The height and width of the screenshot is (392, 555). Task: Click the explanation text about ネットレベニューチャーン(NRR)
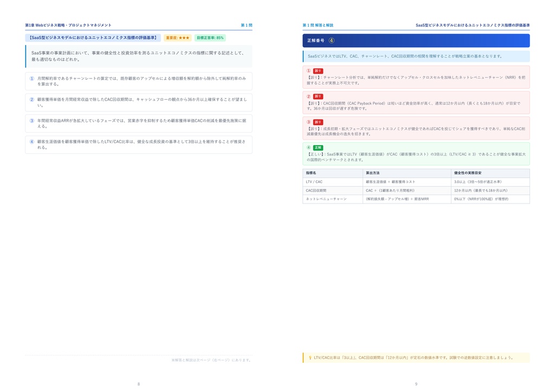[x=416, y=80]
